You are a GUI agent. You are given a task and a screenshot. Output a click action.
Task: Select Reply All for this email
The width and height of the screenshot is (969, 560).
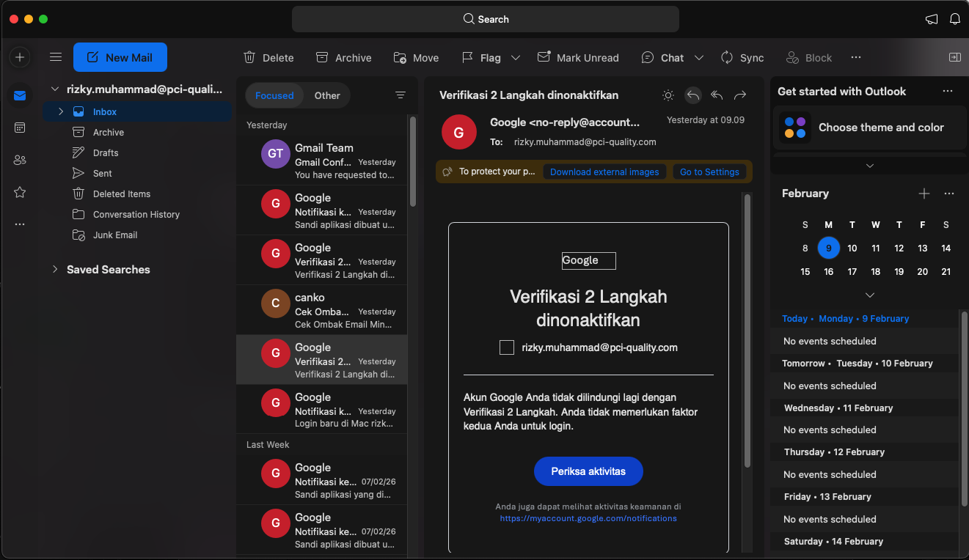716,95
